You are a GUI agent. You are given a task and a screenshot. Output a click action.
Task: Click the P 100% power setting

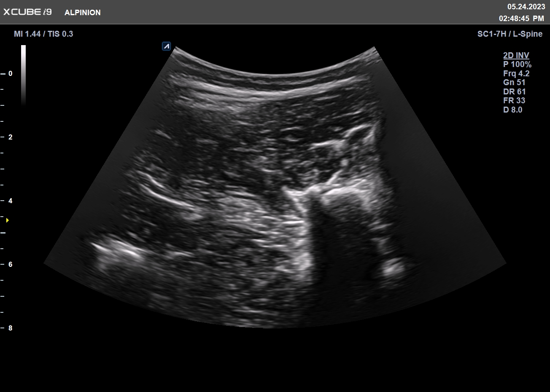[517, 64]
